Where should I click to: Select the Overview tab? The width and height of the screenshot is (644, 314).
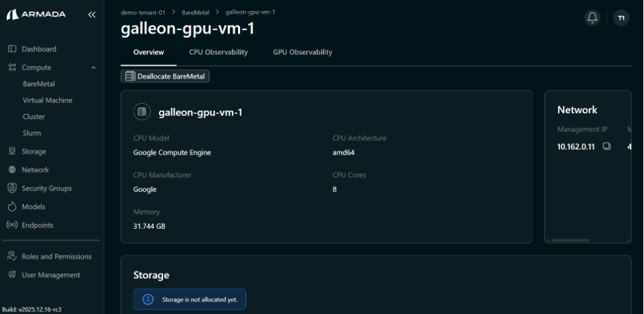(149, 52)
